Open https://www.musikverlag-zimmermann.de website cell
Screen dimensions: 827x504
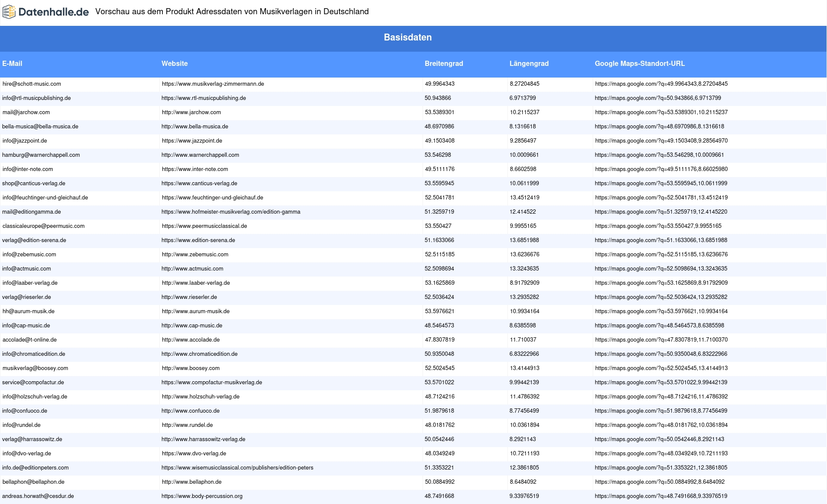pyautogui.click(x=213, y=84)
